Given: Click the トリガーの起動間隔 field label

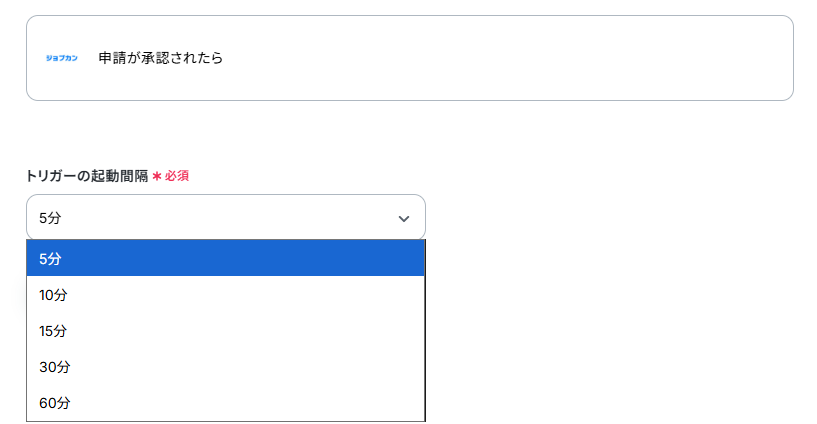Looking at the screenshot, I should (x=87, y=176).
